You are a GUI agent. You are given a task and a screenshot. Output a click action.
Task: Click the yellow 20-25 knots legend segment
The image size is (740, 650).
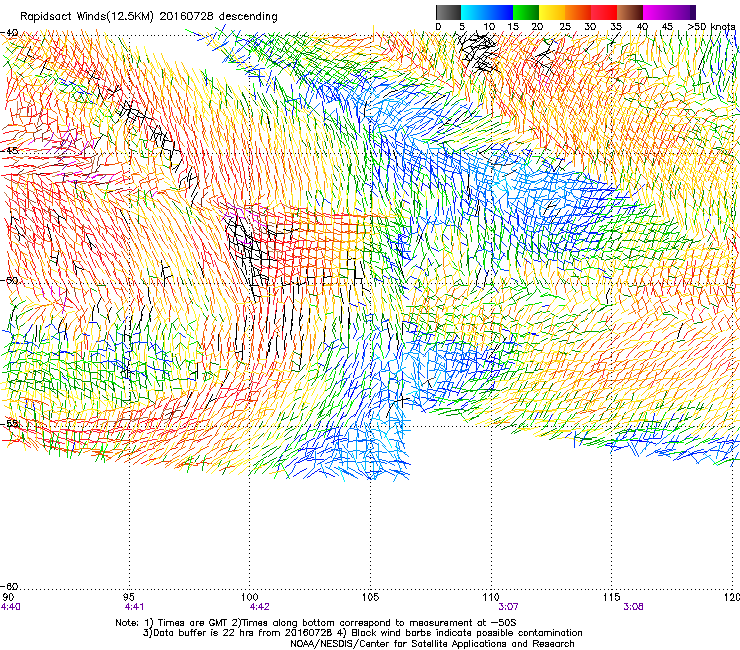[552, 12]
